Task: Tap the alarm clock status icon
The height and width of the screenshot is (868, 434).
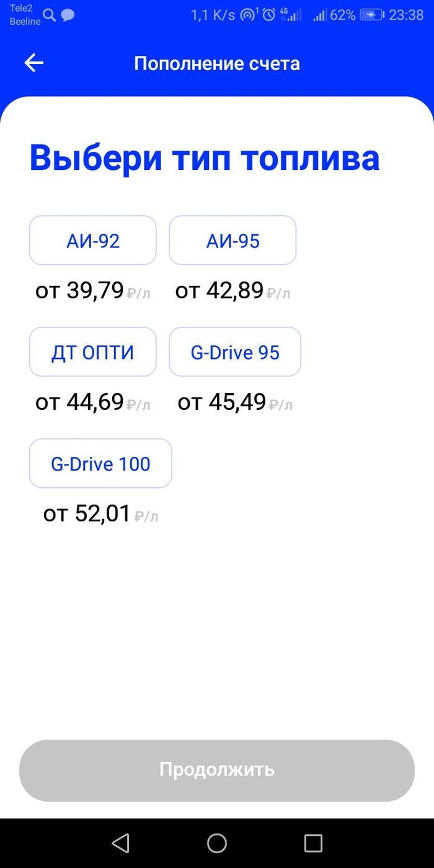Action: [x=268, y=15]
